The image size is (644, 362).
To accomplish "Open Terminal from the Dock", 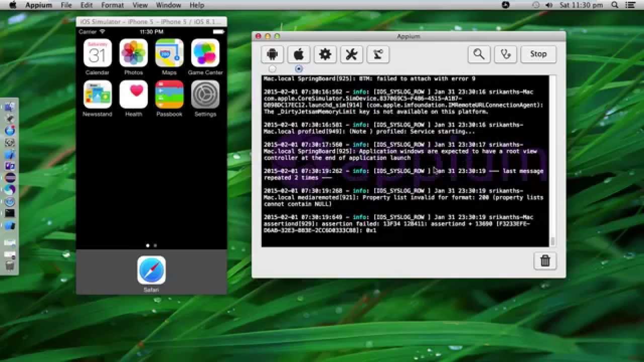I will (x=10, y=214).
